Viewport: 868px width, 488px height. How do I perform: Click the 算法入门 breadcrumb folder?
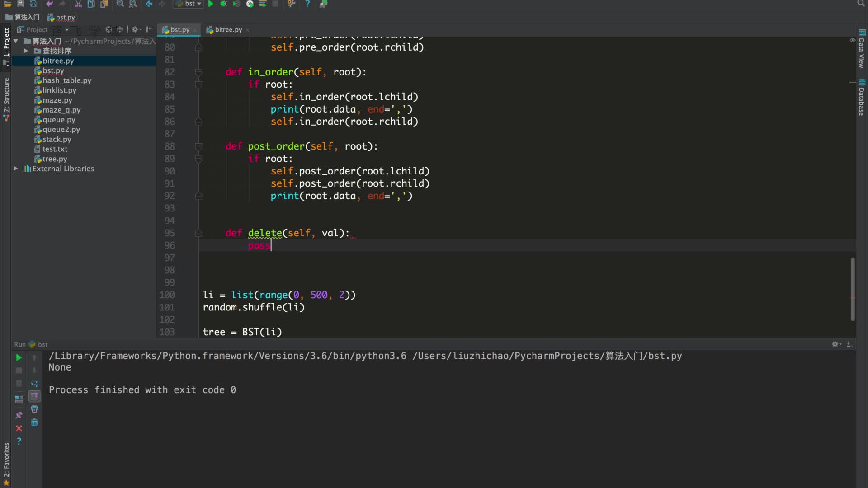(23, 17)
